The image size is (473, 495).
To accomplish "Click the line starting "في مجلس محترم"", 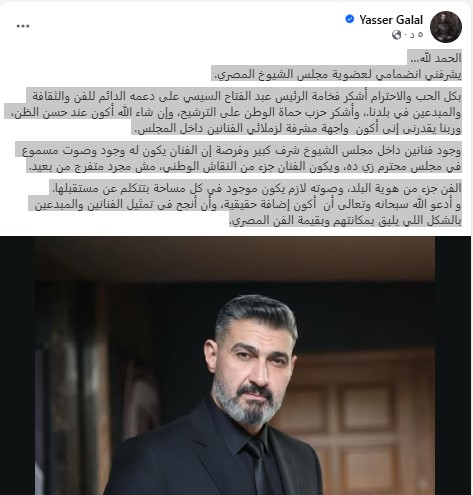I will (244, 166).
